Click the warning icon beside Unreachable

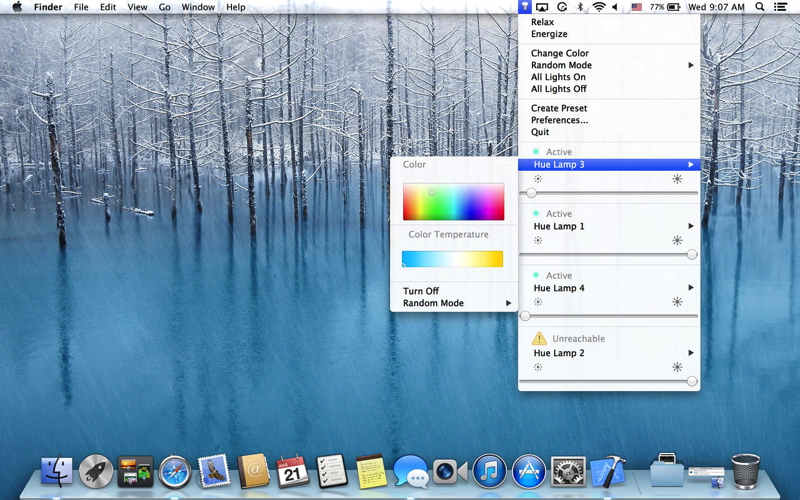pyautogui.click(x=539, y=339)
